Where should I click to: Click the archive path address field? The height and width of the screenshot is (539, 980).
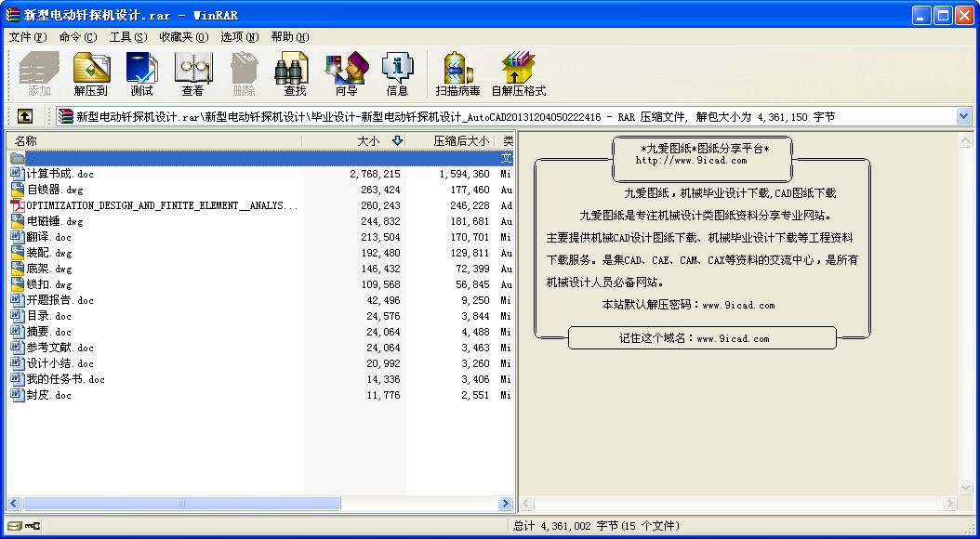pyautogui.click(x=512, y=116)
